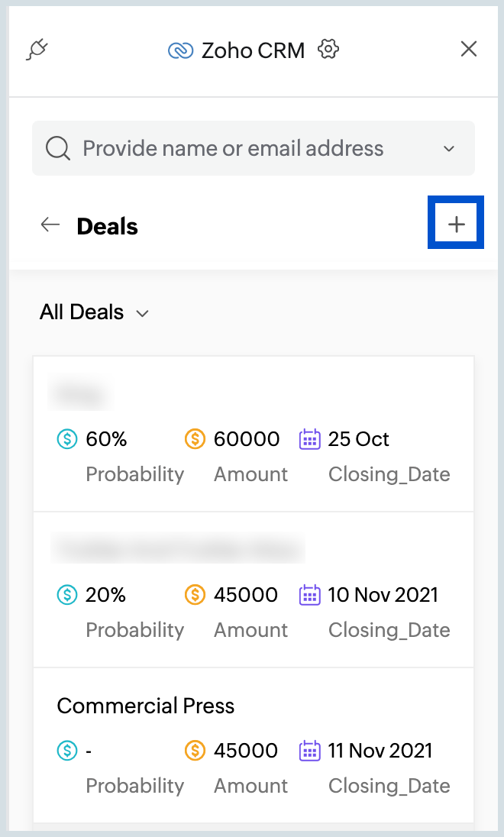
Task: Select the 10 Nov 2021 closing date
Action: pyautogui.click(x=383, y=595)
